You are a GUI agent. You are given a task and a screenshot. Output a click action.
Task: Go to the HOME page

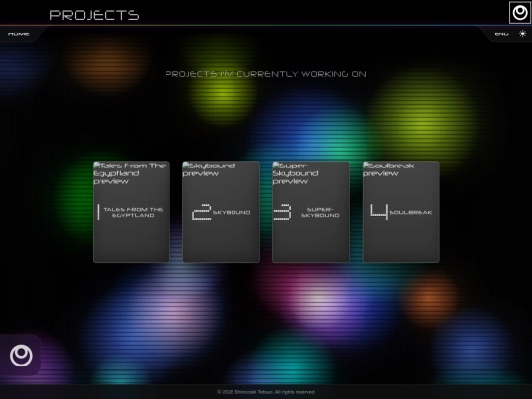click(x=19, y=34)
